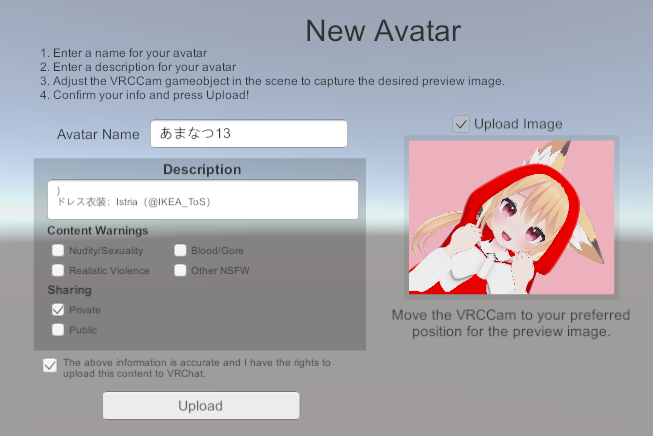The image size is (653, 436).
Task: Click the Upload button
Action: [x=201, y=405]
